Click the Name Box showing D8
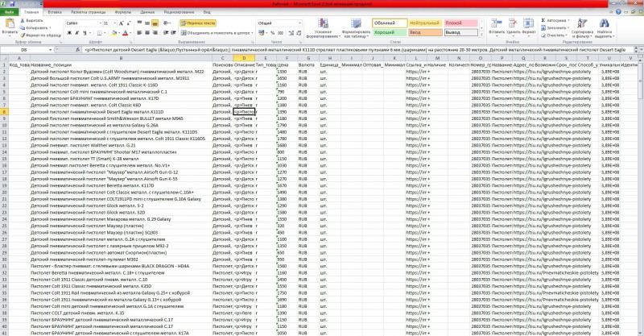644x336 pixels. [x=24, y=50]
